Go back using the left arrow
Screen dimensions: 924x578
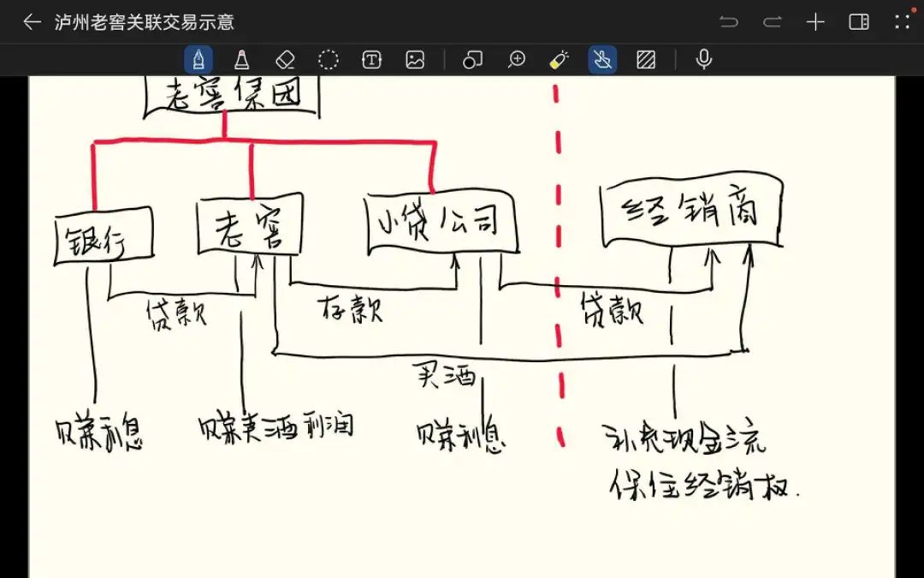point(32,22)
